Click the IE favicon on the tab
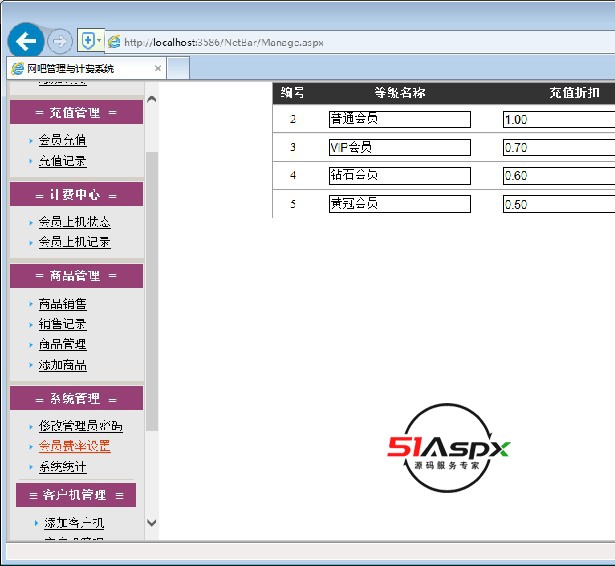The image size is (615, 566). 18,69
